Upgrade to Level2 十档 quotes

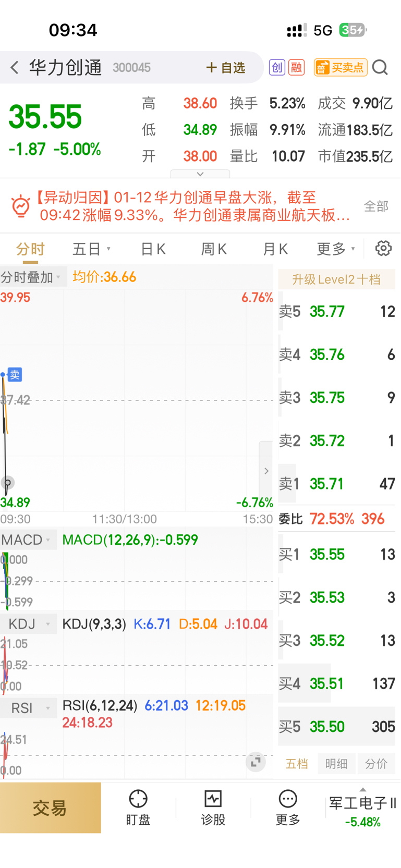pyautogui.click(x=336, y=279)
